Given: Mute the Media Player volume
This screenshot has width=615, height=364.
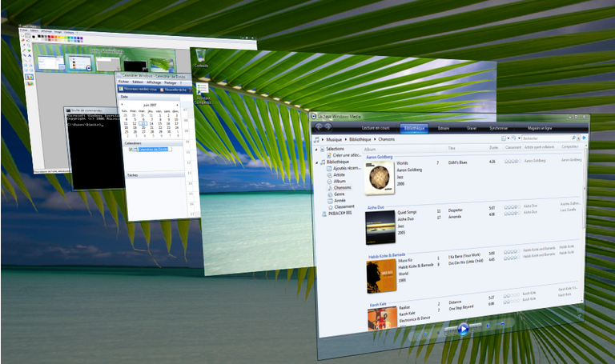Looking at the screenshot, I should (488, 326).
